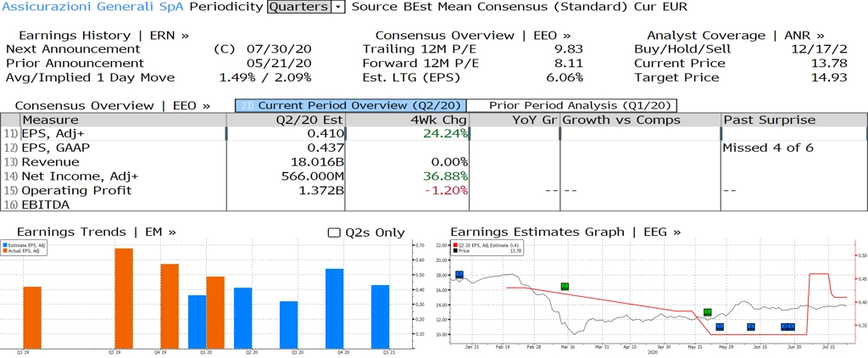
Task: Click the Missed 4 of 6 past surprise cell
Action: (x=768, y=148)
